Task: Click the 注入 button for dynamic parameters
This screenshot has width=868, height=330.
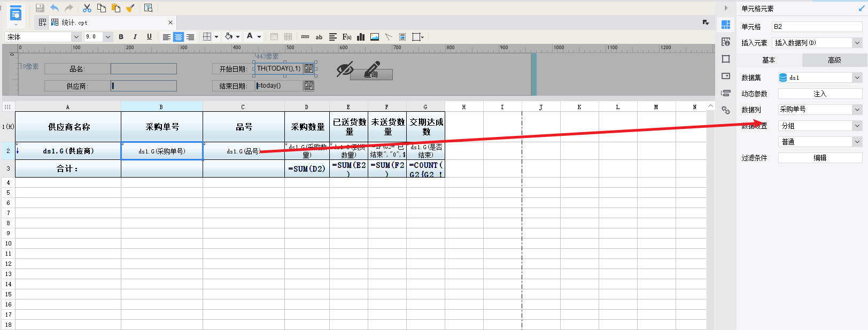Action: coord(820,94)
